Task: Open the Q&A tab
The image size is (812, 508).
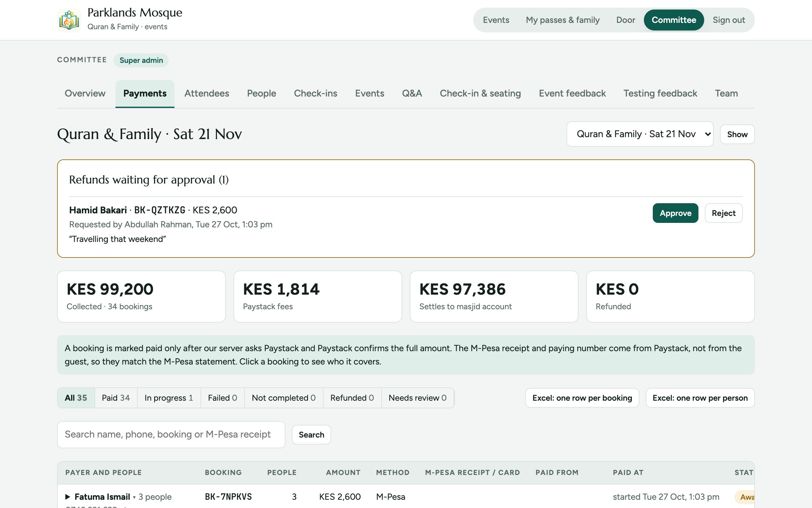Action: pos(412,93)
